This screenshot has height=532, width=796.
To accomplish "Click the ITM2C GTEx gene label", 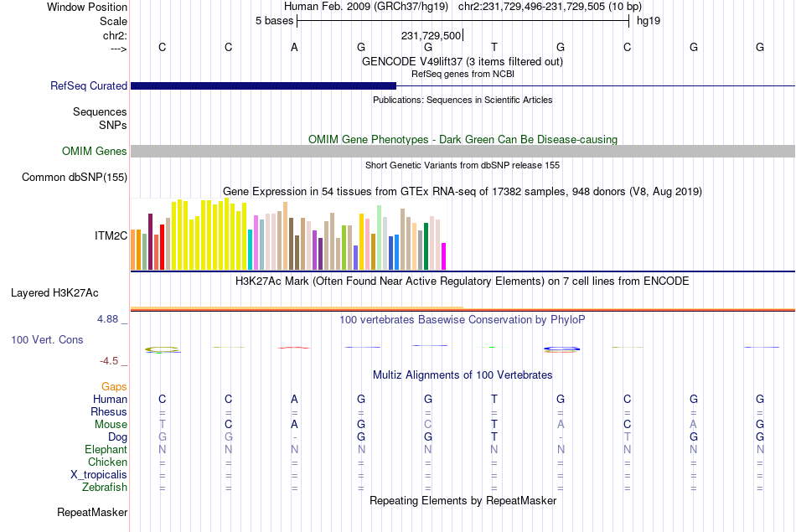I will pyautogui.click(x=111, y=235).
